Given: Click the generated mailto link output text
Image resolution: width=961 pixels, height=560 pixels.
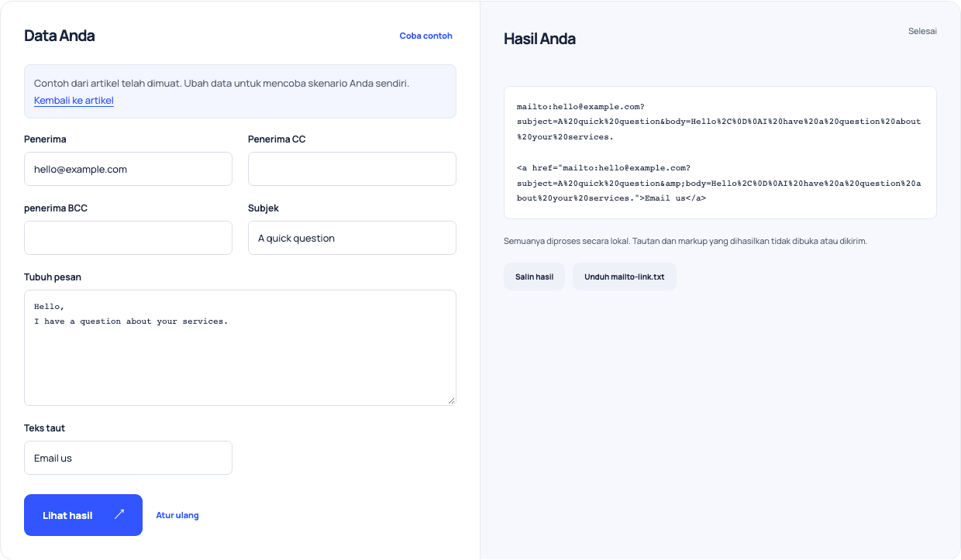Looking at the screenshot, I should pos(718,122).
